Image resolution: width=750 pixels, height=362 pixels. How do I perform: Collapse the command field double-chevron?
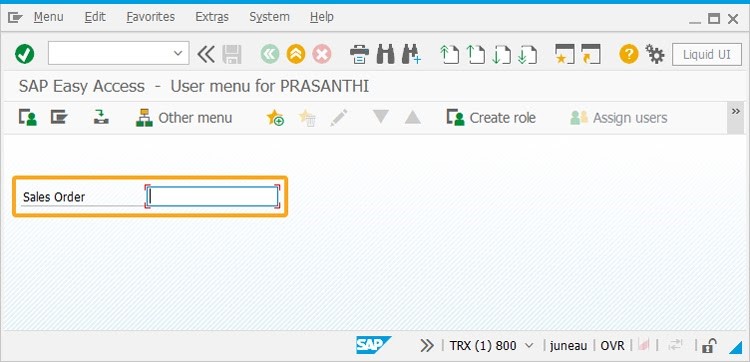pyautogui.click(x=206, y=54)
